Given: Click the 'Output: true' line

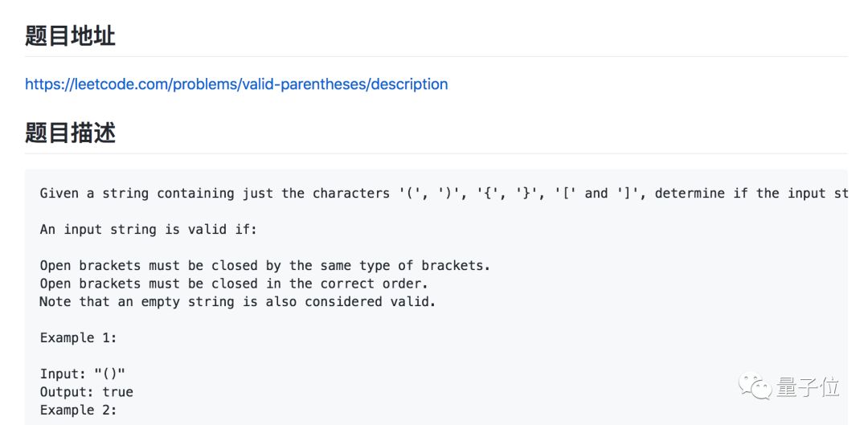Looking at the screenshot, I should click(x=87, y=392).
